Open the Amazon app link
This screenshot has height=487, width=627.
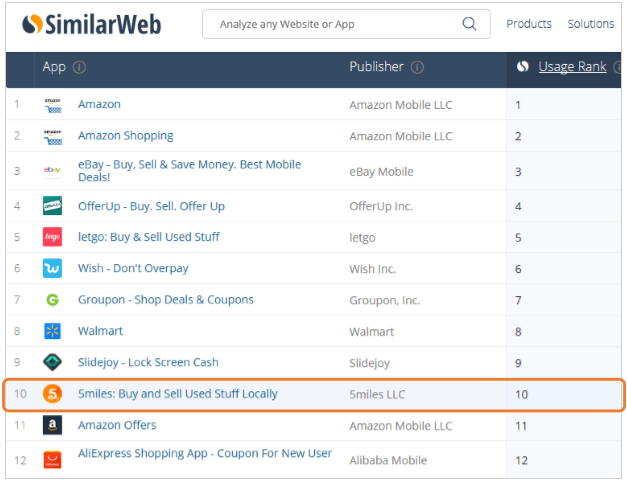point(99,104)
